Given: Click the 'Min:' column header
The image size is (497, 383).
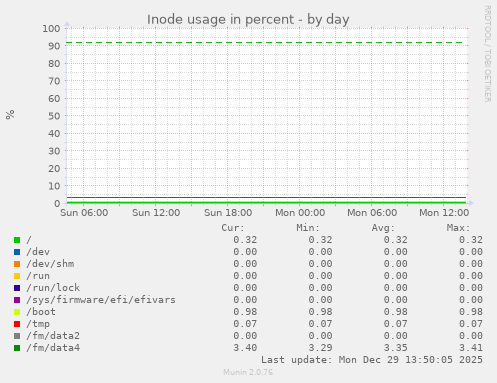Looking at the screenshot, I should [308, 228].
